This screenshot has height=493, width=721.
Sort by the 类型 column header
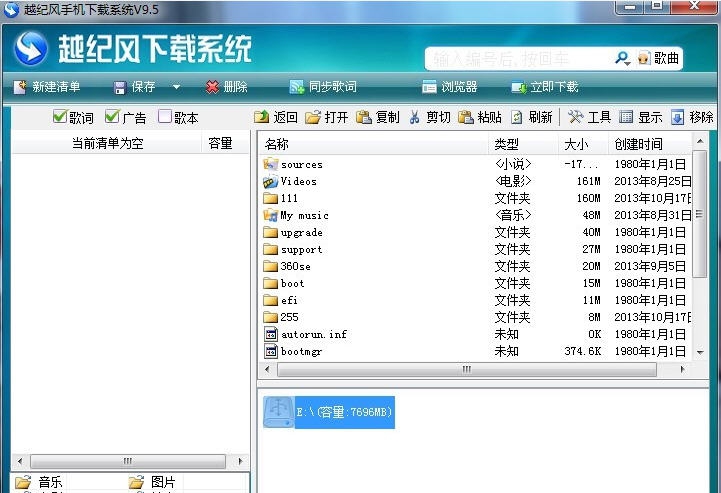point(523,144)
